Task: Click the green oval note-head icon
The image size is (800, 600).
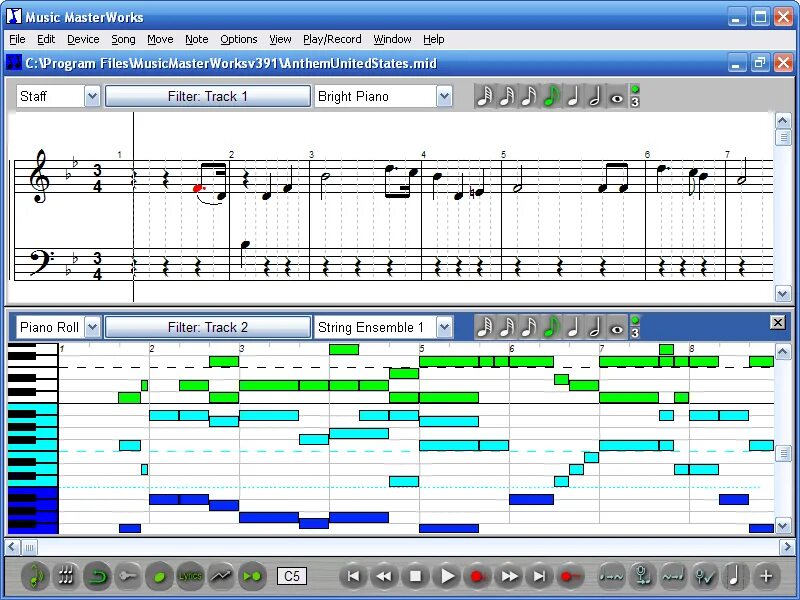Action: pos(159,577)
